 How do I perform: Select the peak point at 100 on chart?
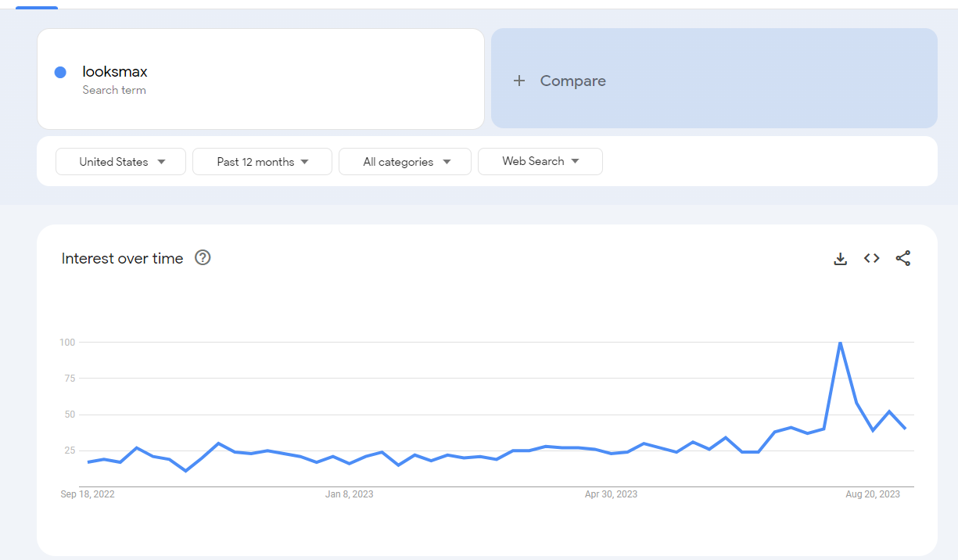840,343
